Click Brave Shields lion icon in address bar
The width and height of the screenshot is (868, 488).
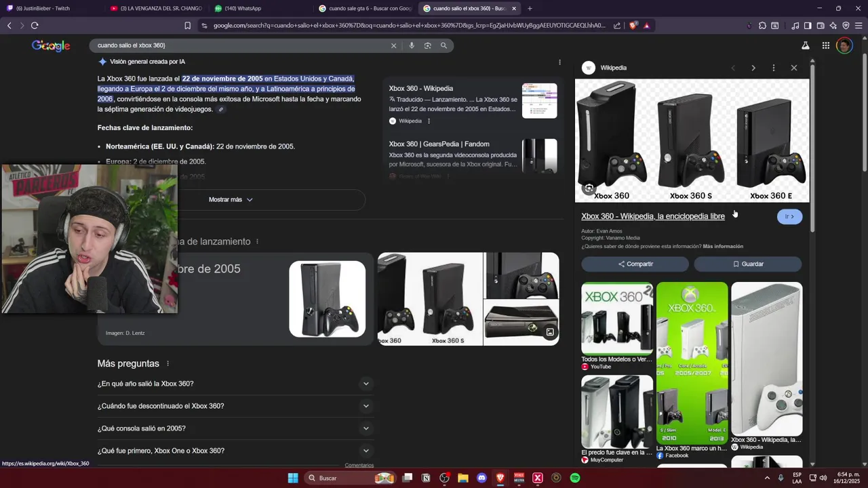point(633,26)
